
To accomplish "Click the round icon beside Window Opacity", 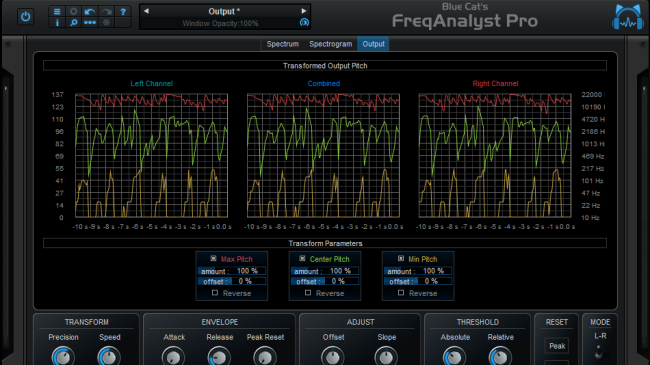I will tap(304, 23).
